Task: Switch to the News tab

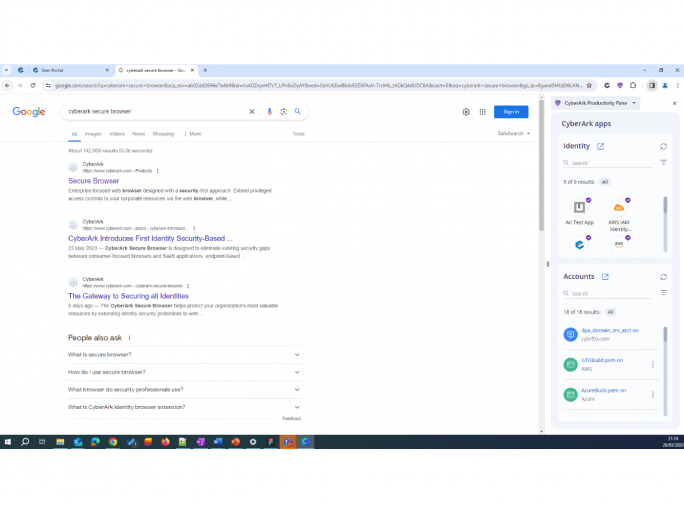Action: pos(139,134)
